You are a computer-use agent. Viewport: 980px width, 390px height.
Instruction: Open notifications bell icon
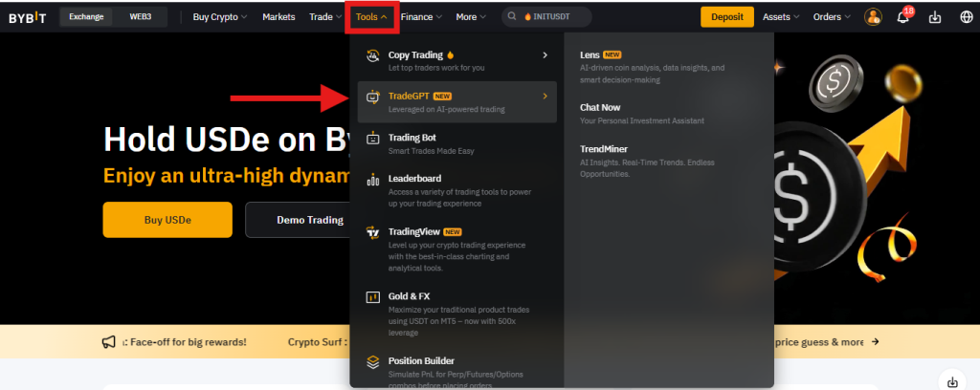coord(903,17)
